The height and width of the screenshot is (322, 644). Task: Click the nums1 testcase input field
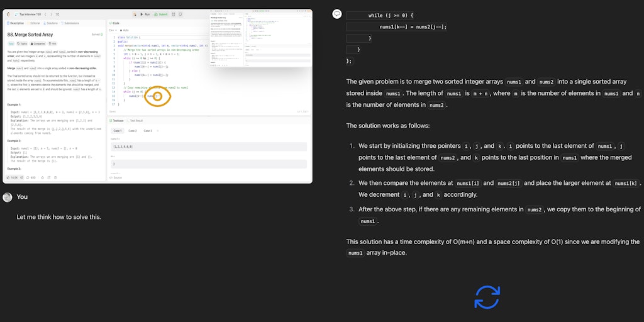click(208, 146)
